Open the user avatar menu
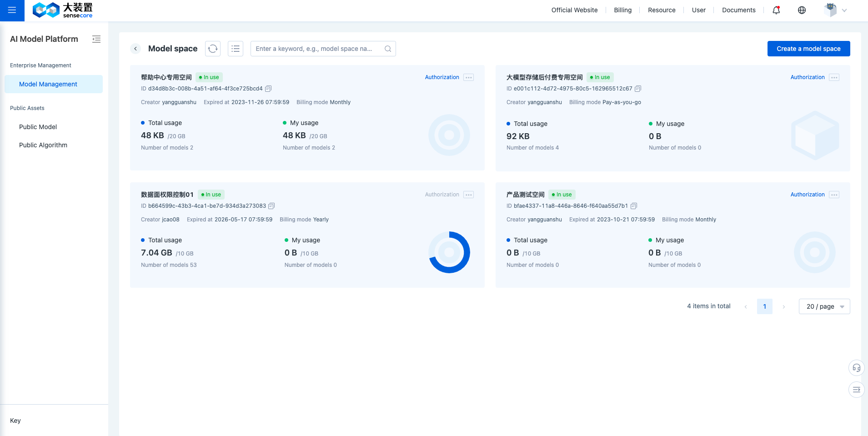868x436 pixels. point(830,10)
